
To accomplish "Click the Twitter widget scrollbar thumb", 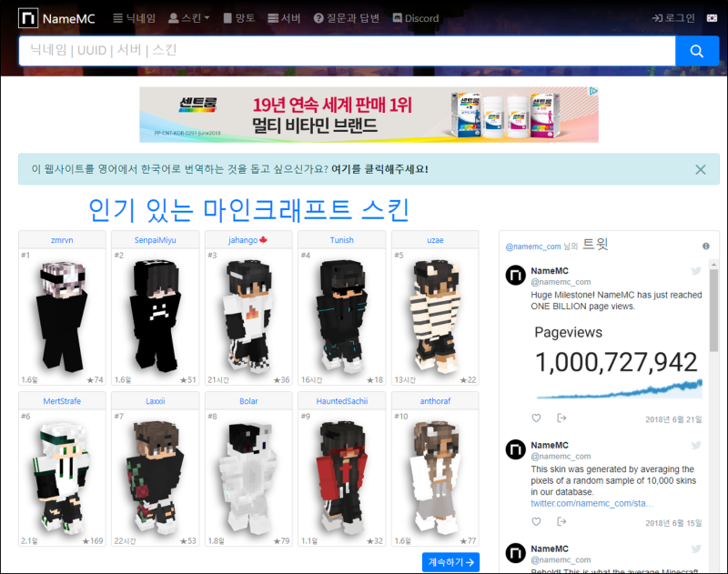I will pos(713,310).
